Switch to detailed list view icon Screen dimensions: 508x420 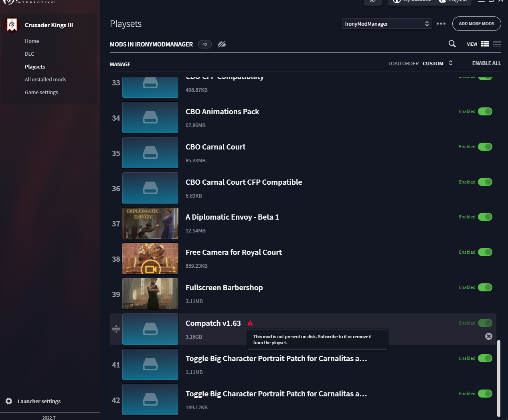[485, 44]
